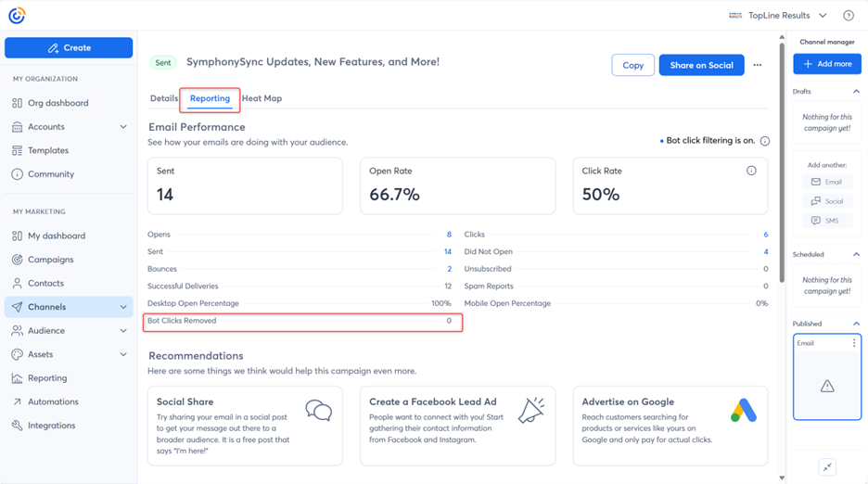Click the Copy button
This screenshot has height=484, width=868.
632,66
